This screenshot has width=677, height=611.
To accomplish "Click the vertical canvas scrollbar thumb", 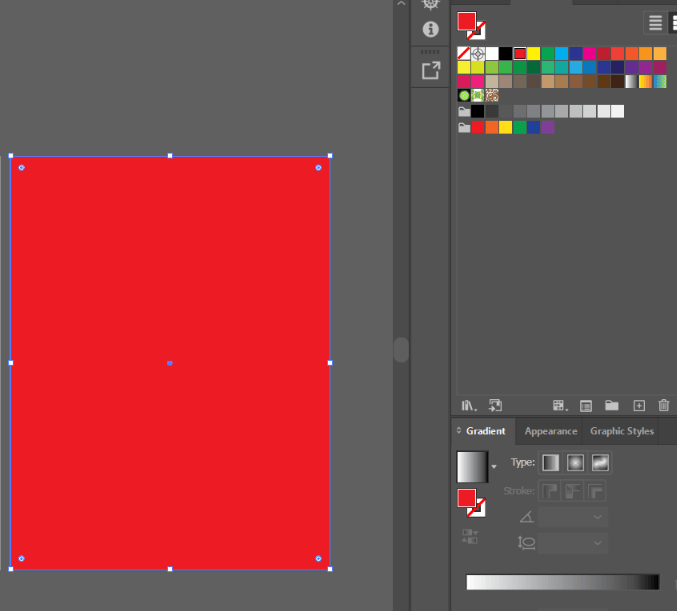I will tap(401, 350).
